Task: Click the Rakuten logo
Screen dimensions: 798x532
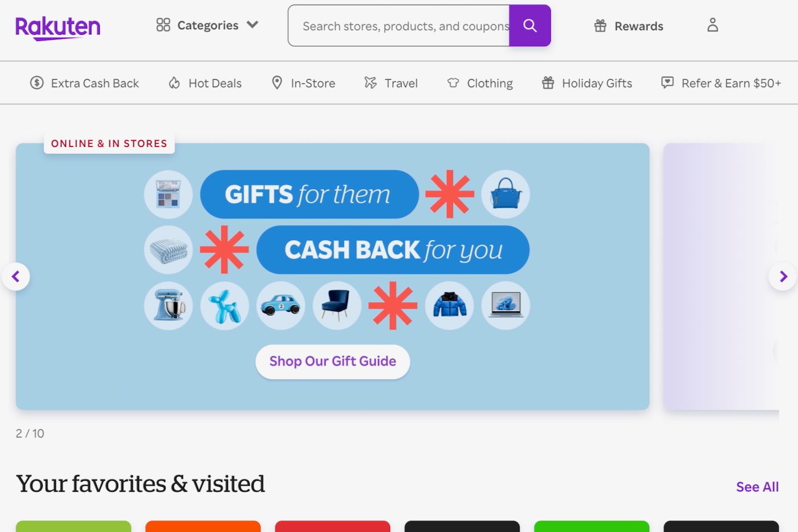Action: click(x=58, y=27)
